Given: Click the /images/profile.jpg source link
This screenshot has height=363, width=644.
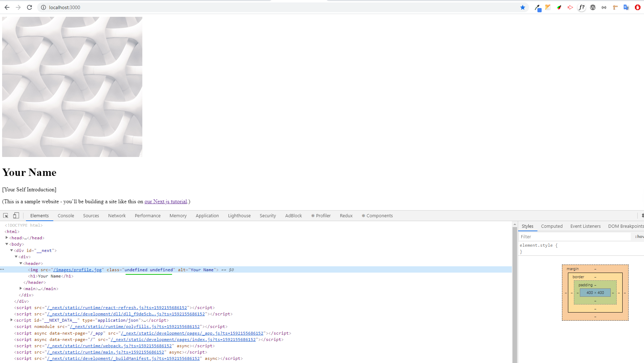Looking at the screenshot, I should (x=77, y=269).
